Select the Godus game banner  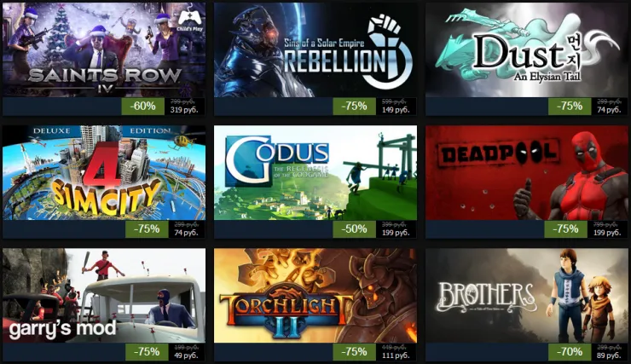[315, 172]
